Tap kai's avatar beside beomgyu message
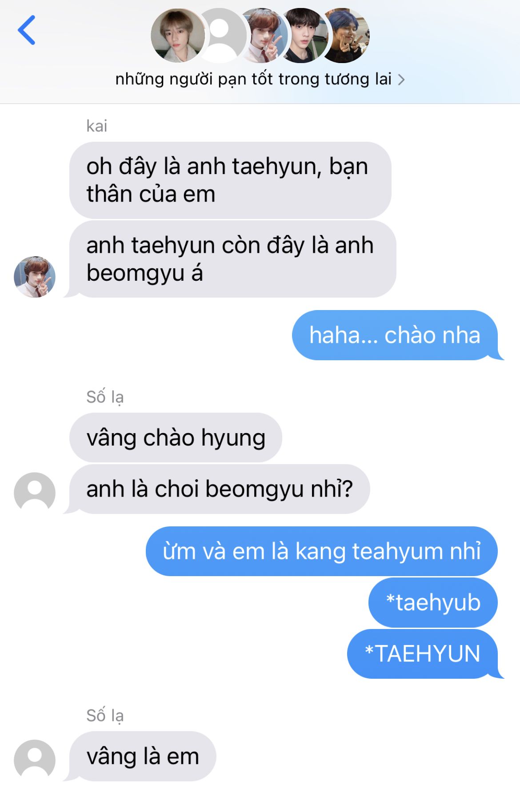Screen dimensions: 520x812 (x=35, y=277)
